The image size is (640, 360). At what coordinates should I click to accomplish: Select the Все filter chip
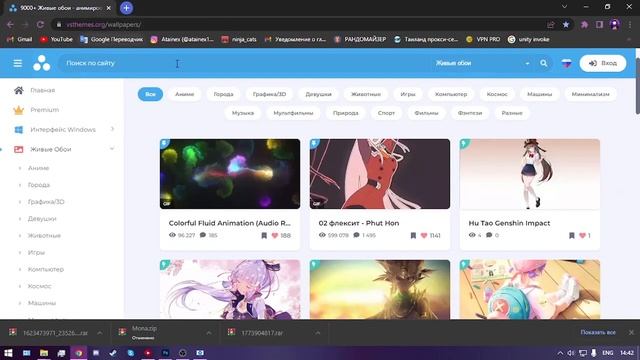pos(150,94)
